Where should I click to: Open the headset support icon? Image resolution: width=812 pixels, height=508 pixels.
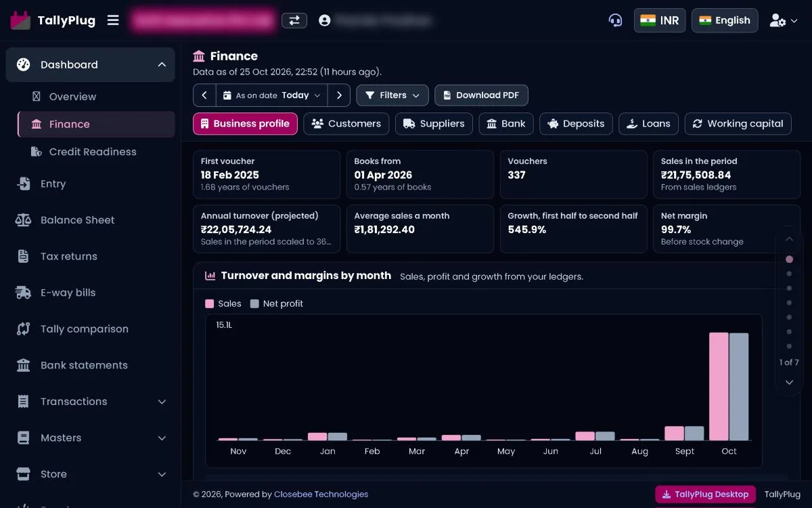click(615, 20)
